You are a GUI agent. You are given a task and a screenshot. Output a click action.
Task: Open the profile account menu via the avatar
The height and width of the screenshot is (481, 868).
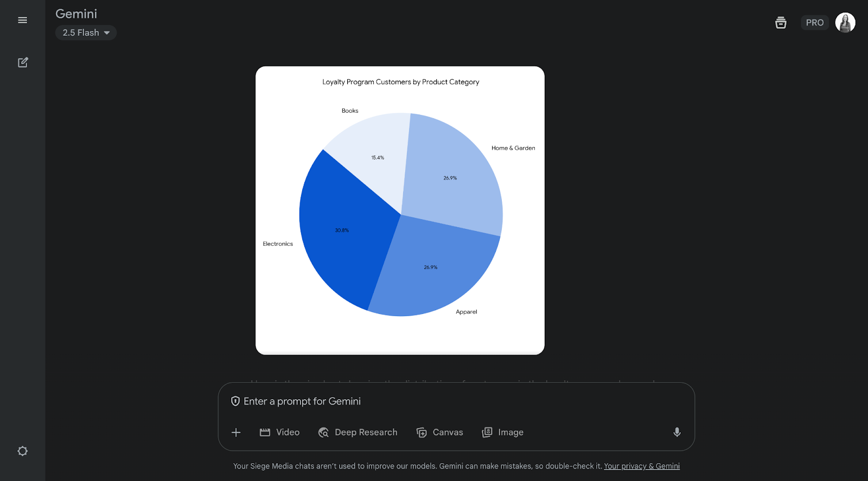pyautogui.click(x=845, y=22)
